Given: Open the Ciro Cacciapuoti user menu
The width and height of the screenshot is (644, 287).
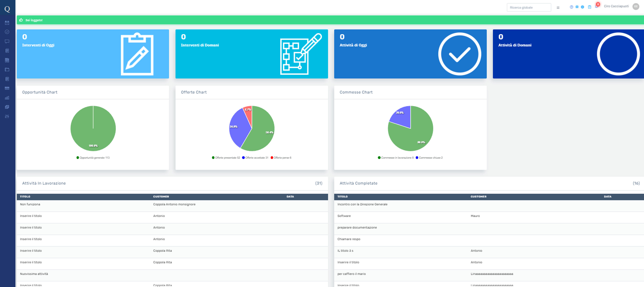Looking at the screenshot, I should coord(616,6).
